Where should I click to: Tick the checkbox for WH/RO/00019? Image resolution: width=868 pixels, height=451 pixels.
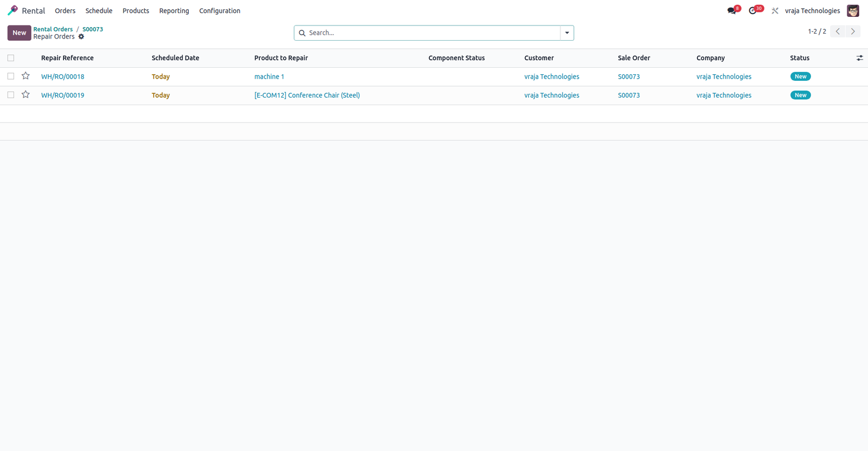pyautogui.click(x=11, y=95)
